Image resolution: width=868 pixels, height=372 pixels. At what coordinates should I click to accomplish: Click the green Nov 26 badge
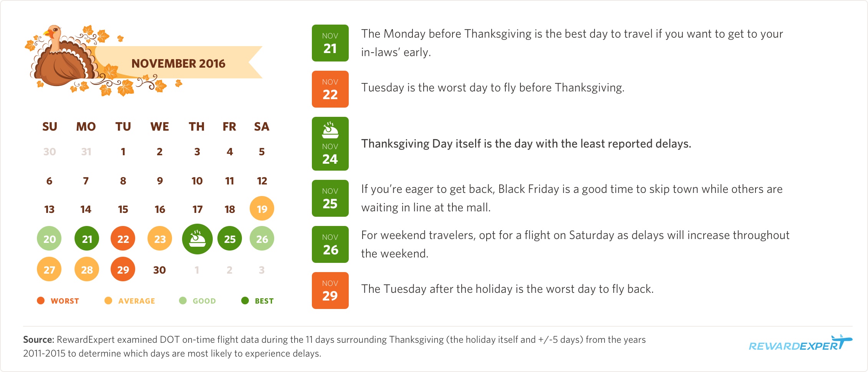point(330,244)
